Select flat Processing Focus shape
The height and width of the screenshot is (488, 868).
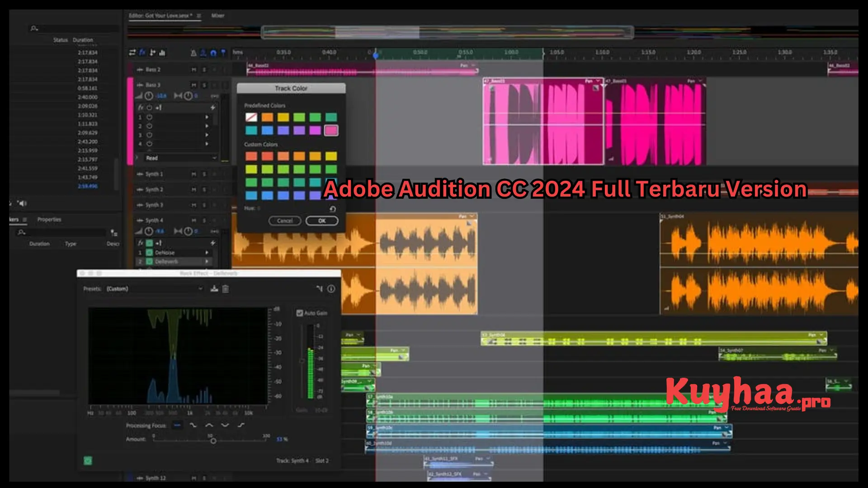click(177, 425)
